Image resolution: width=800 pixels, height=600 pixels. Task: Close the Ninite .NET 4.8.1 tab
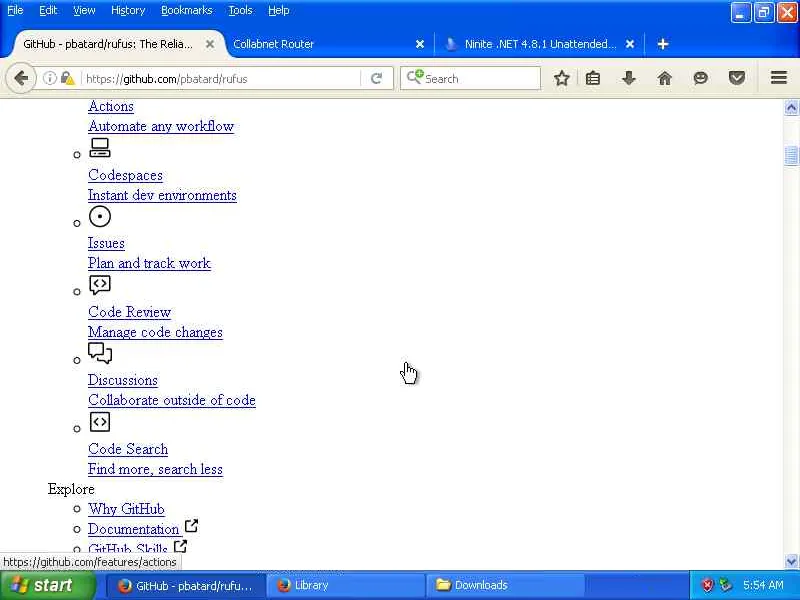630,44
